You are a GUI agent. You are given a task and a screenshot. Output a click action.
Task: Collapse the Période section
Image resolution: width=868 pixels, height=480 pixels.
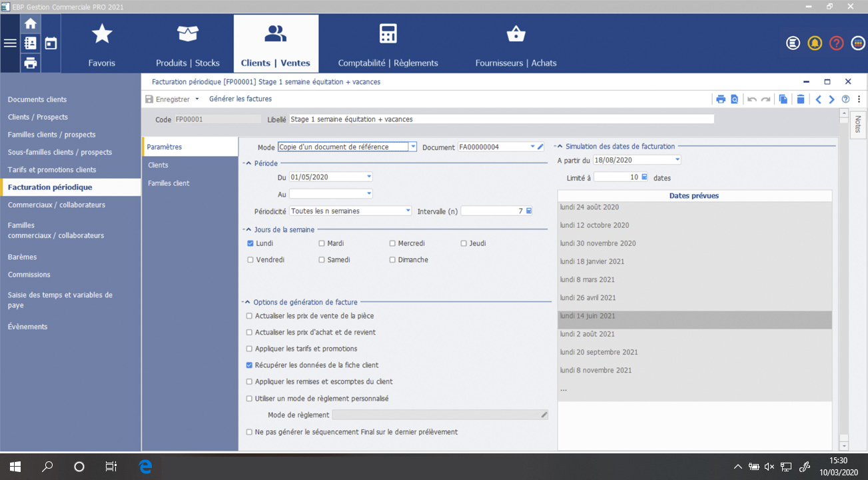click(x=248, y=163)
